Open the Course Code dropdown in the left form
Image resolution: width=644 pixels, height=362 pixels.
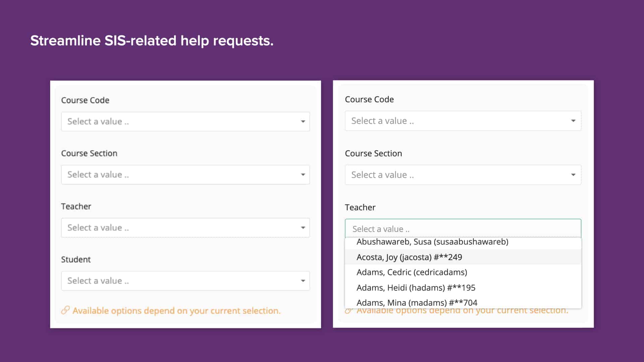[184, 121]
